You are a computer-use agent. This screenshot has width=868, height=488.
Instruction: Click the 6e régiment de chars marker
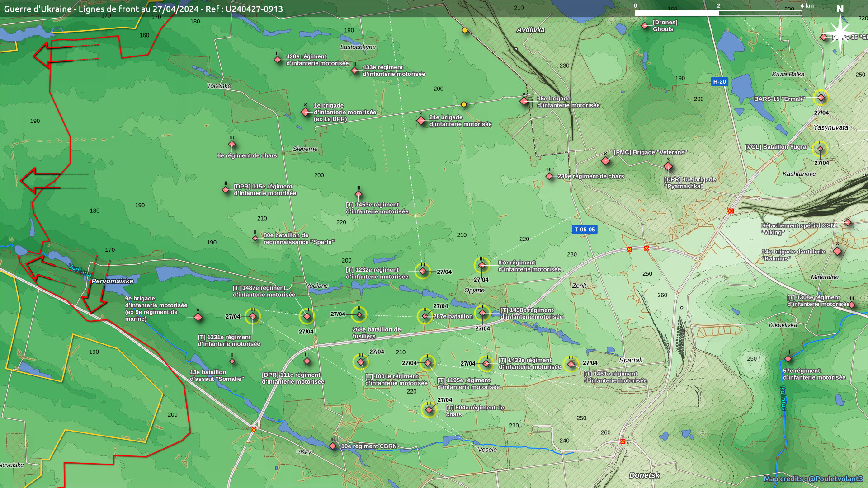pyautogui.click(x=232, y=145)
